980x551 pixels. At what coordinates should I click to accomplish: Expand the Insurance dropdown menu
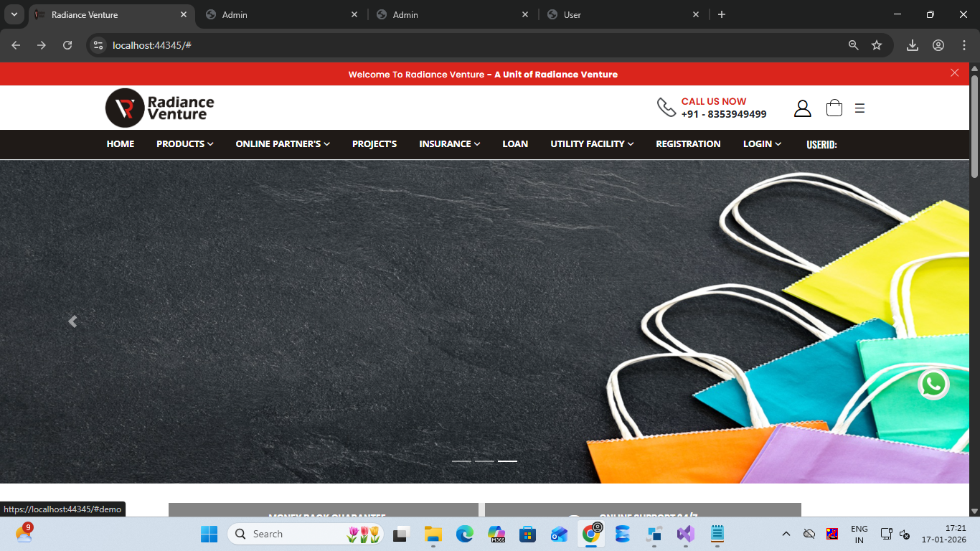coord(449,144)
